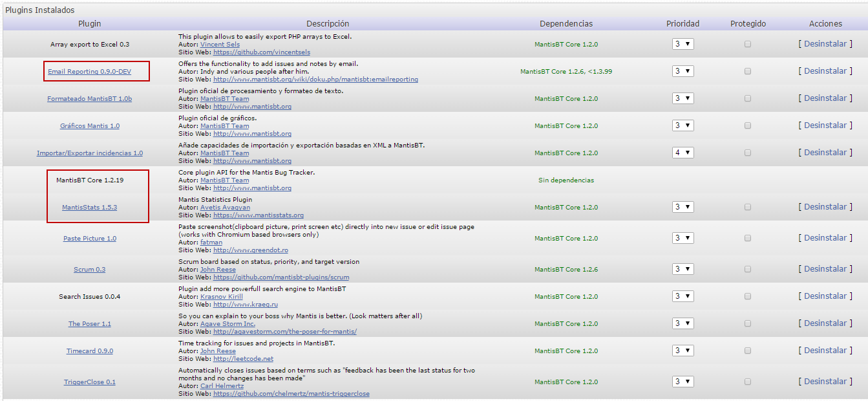Uninstall the TriggerClose plugin
This screenshot has height=401, width=868.
[825, 382]
